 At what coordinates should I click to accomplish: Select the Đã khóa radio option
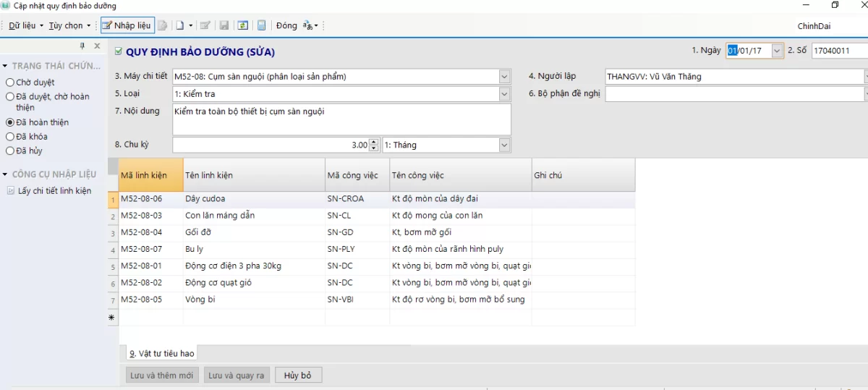[10, 136]
